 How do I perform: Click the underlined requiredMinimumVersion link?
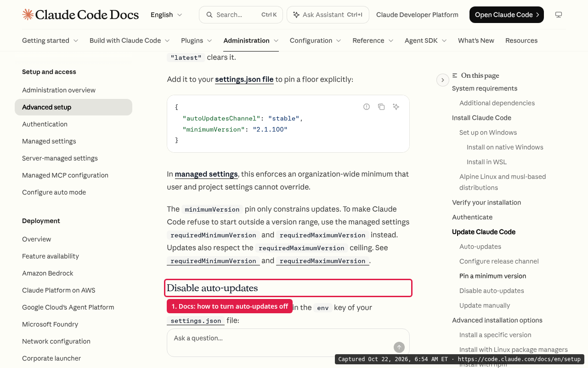click(213, 261)
